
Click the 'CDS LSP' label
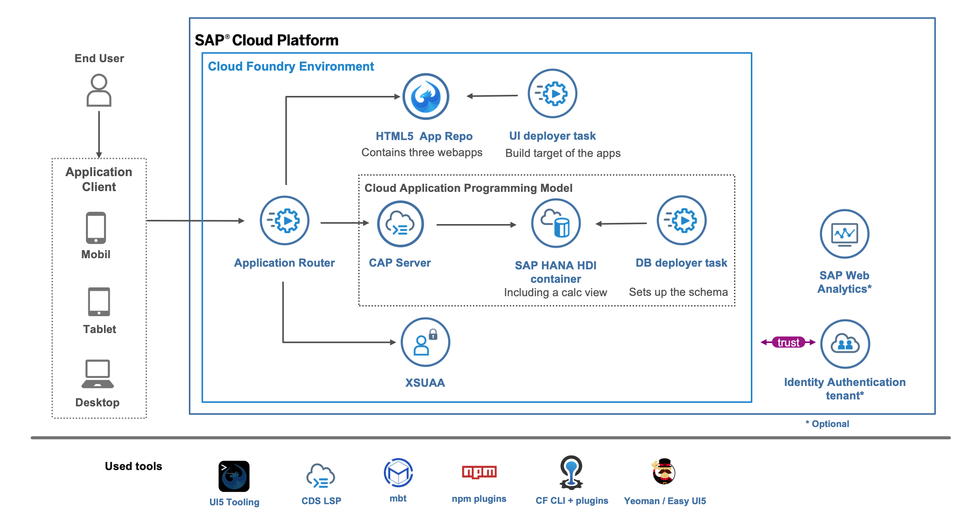321,501
